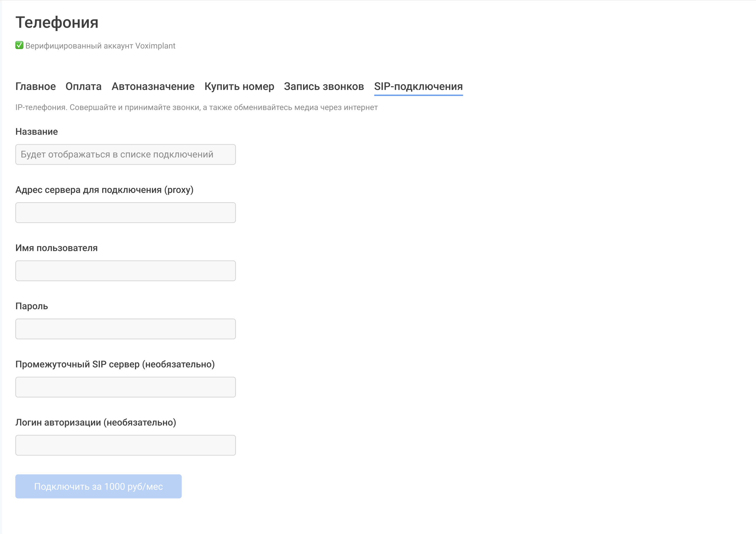
Task: Focus the Название input field
Action: tap(125, 154)
